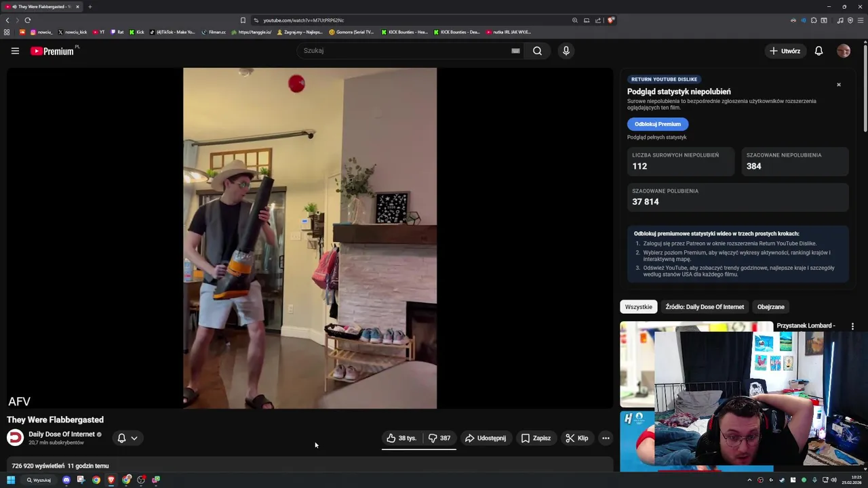The height and width of the screenshot is (488, 868).
Task: Open the browser main menu
Action: pyautogui.click(x=861, y=20)
